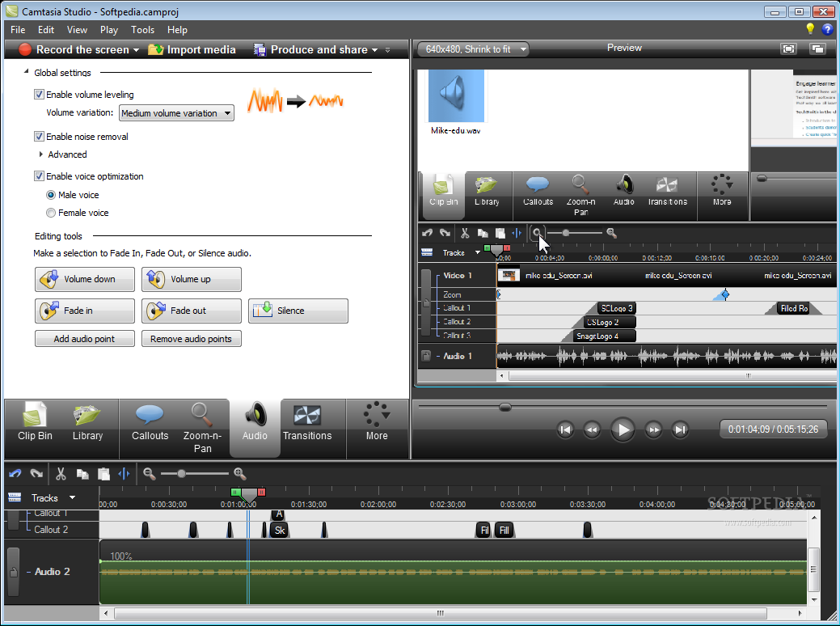This screenshot has height=626, width=840.
Task: Click the Produce and share filmstrip icon
Action: click(260, 50)
